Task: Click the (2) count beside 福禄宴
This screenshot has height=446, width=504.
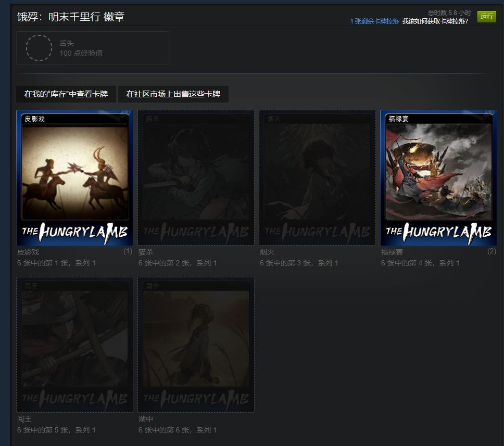Action: [492, 251]
